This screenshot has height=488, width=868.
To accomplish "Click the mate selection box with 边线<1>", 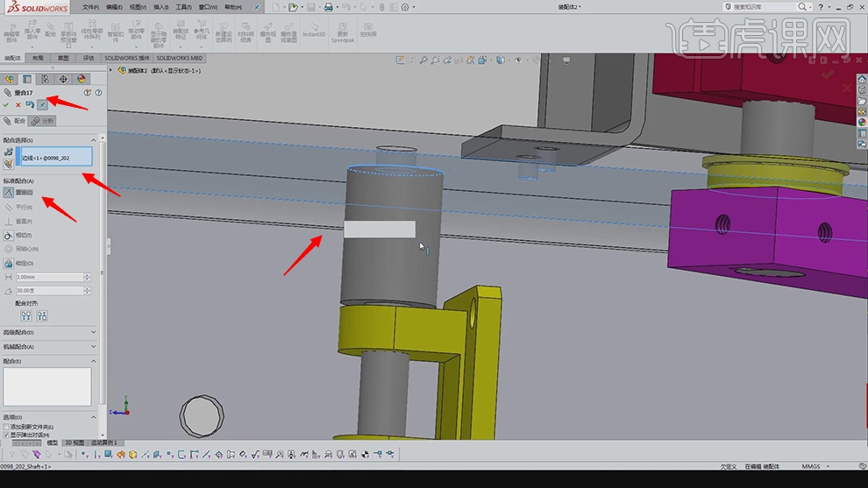I will pos(54,157).
